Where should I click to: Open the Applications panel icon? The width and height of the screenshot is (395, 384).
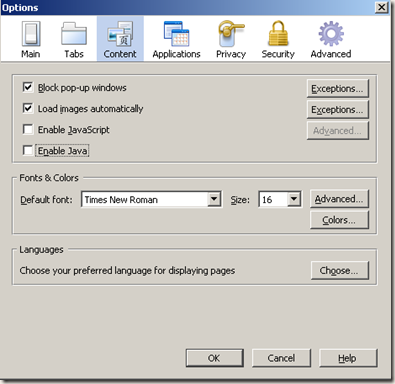(x=176, y=34)
